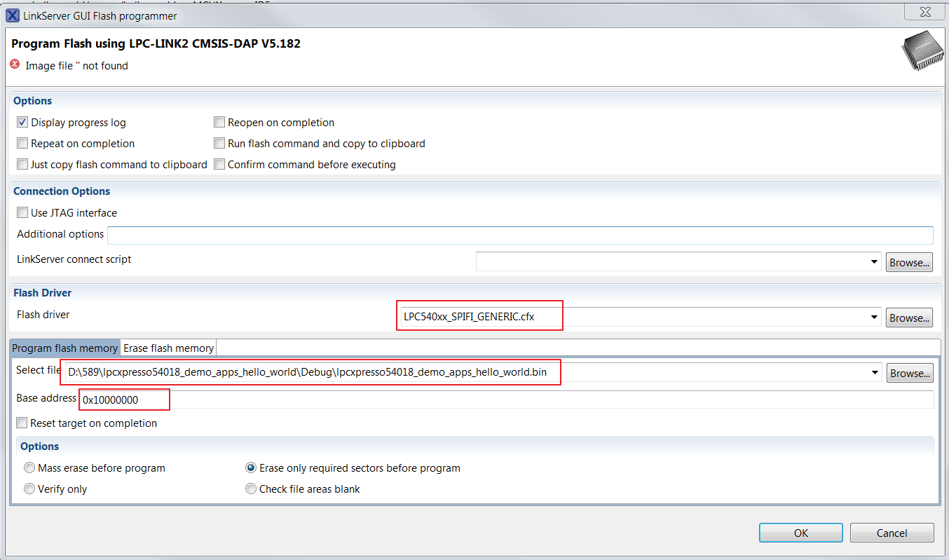The height and width of the screenshot is (560, 949).
Task: Click the red error icon beside message
Action: tap(15, 64)
